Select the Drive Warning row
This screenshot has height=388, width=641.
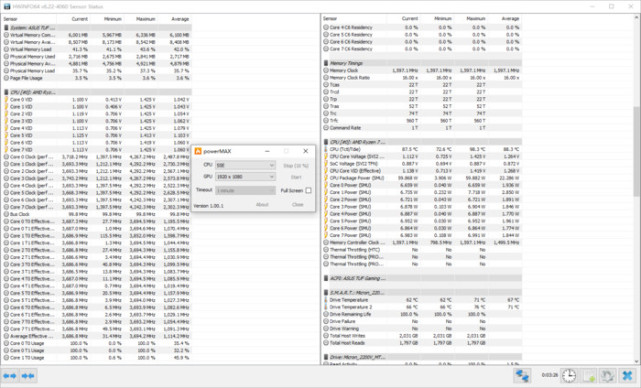coord(422,329)
